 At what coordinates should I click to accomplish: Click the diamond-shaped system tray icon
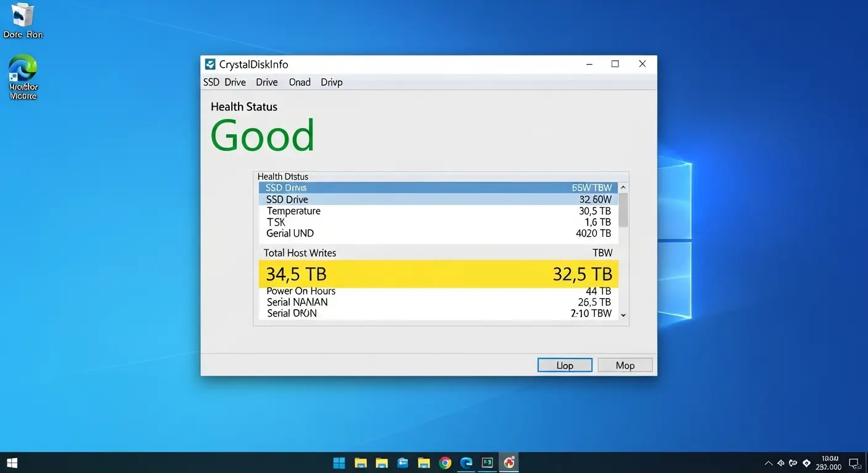[806, 463]
